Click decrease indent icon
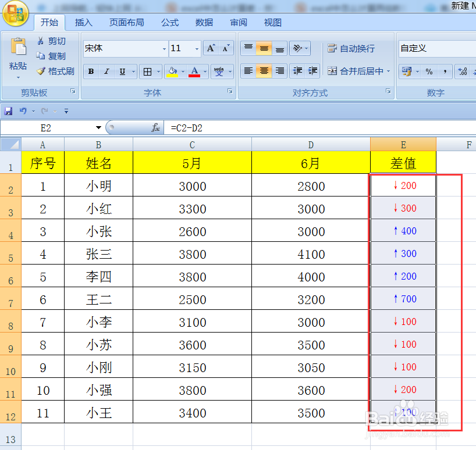Viewport: 476px width, 450px height. coord(297,71)
